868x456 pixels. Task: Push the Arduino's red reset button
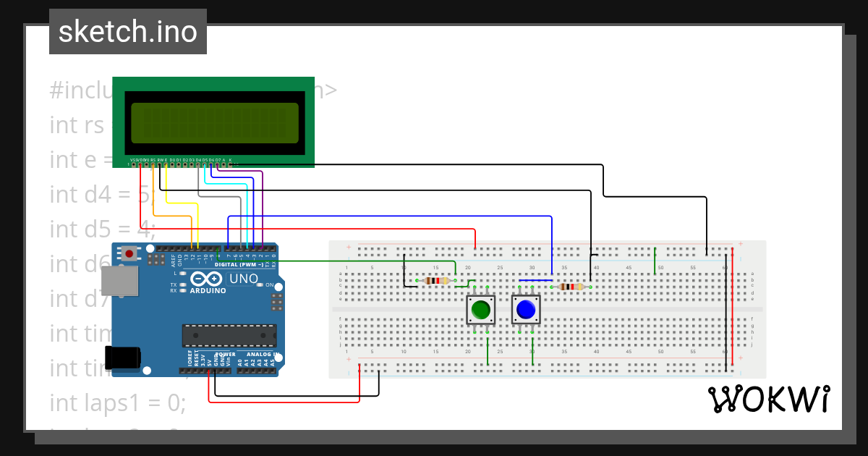click(x=127, y=253)
